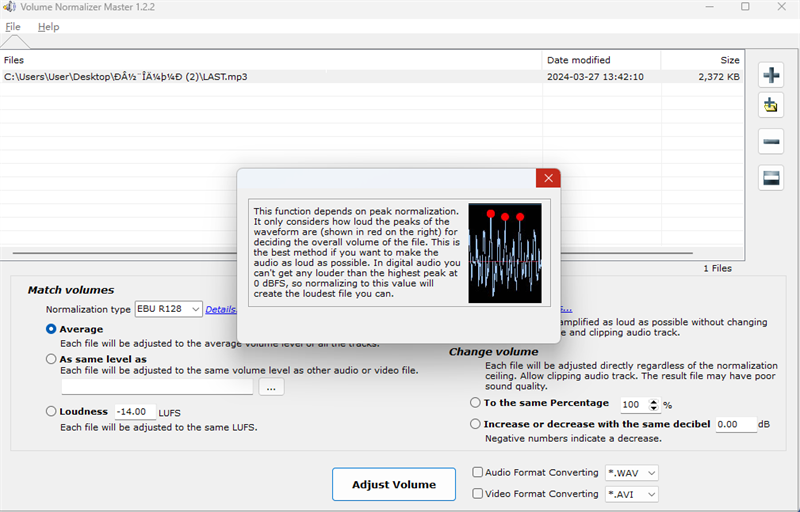Click the app icon in title bar
The image size is (800, 512).
(x=9, y=7)
